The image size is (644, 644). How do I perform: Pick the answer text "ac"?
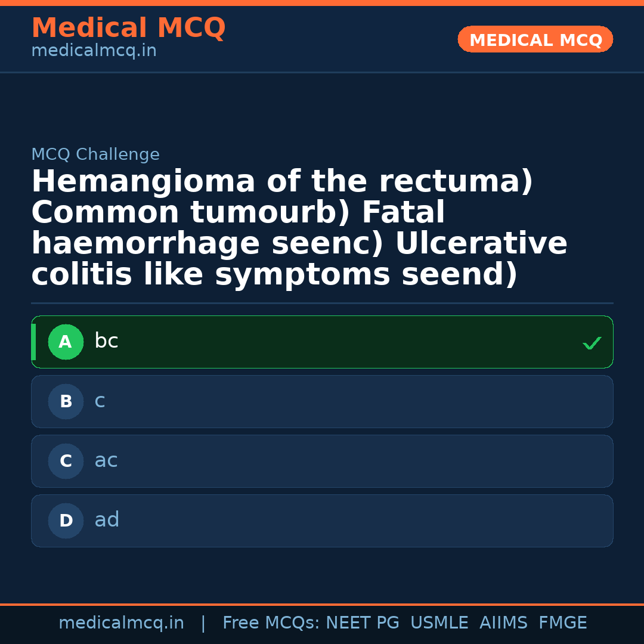click(106, 461)
